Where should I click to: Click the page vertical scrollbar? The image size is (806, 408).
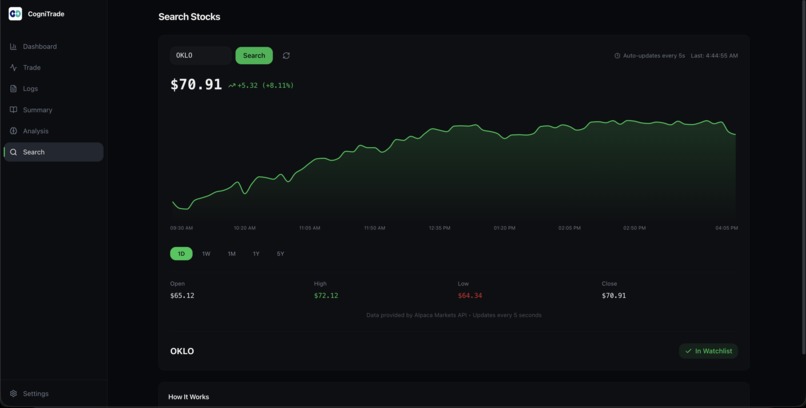pyautogui.click(x=803, y=177)
